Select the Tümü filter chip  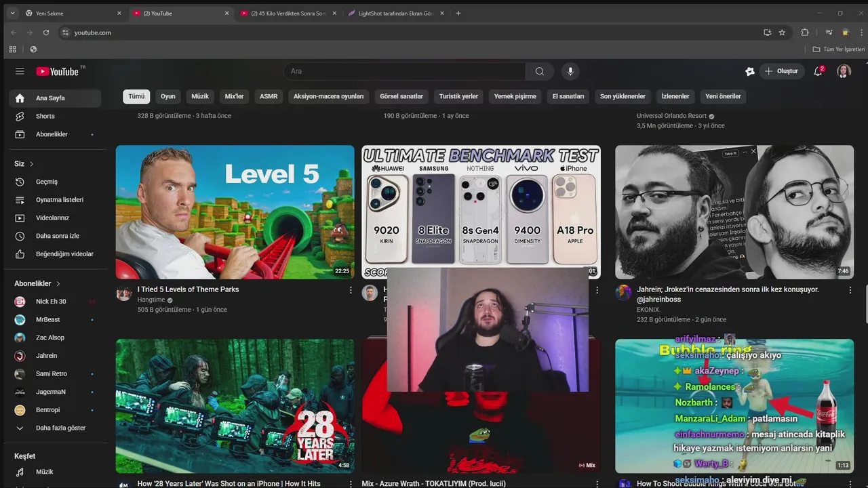click(136, 96)
